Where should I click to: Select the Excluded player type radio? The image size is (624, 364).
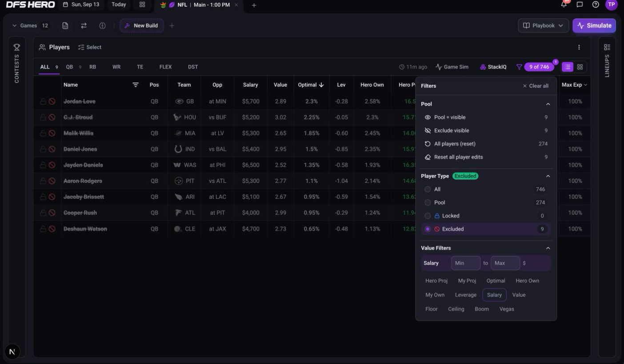pos(428,229)
